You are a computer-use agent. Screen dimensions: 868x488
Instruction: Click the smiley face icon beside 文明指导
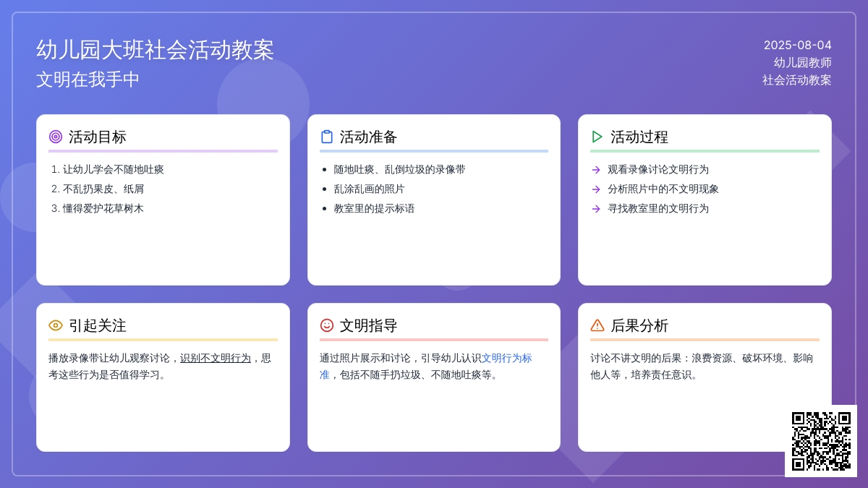(x=327, y=325)
